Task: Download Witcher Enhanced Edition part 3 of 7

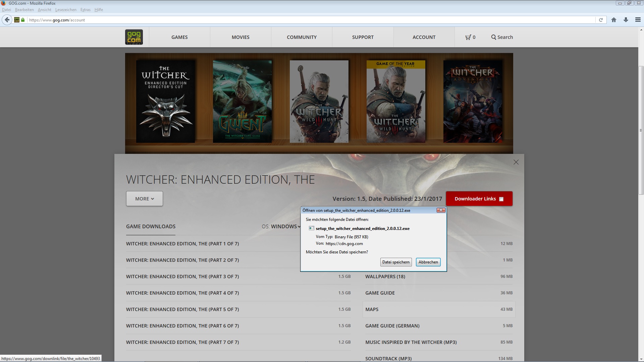Action: (238, 277)
